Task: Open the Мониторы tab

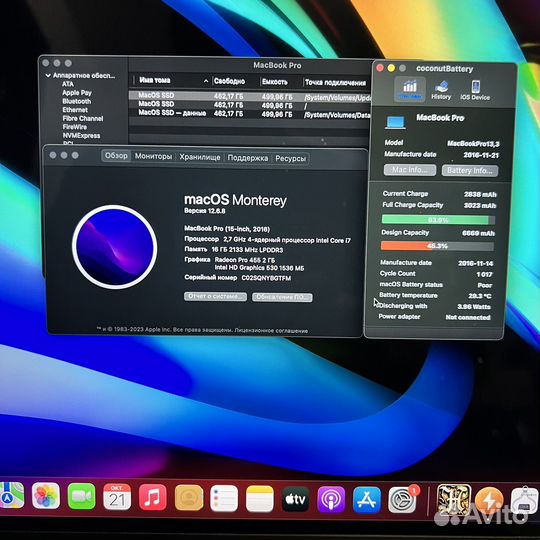Action: coord(153,156)
